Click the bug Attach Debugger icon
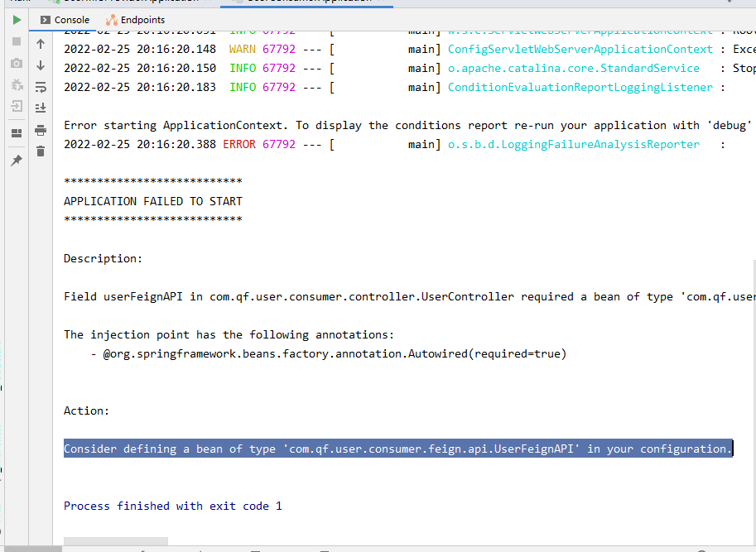756x552 pixels. point(17,84)
